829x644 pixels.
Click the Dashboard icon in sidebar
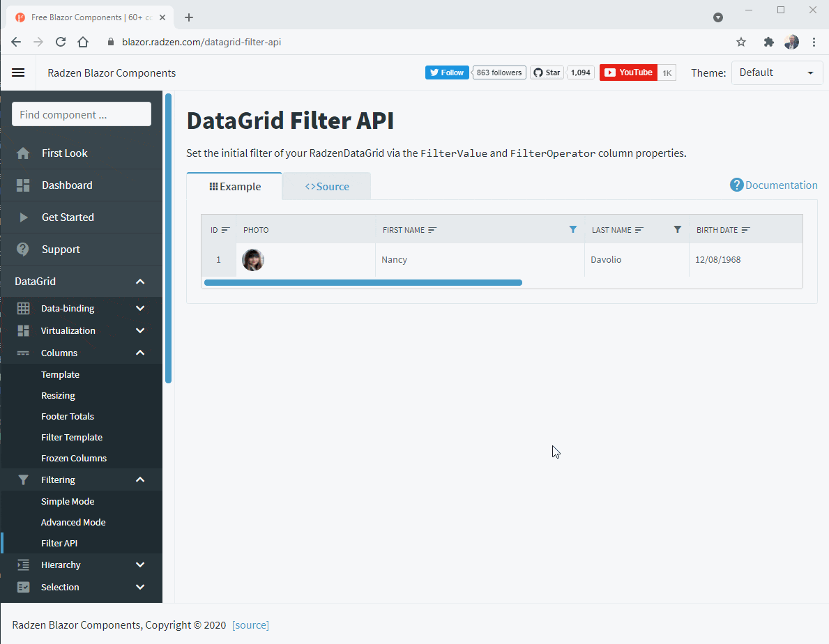(x=23, y=185)
